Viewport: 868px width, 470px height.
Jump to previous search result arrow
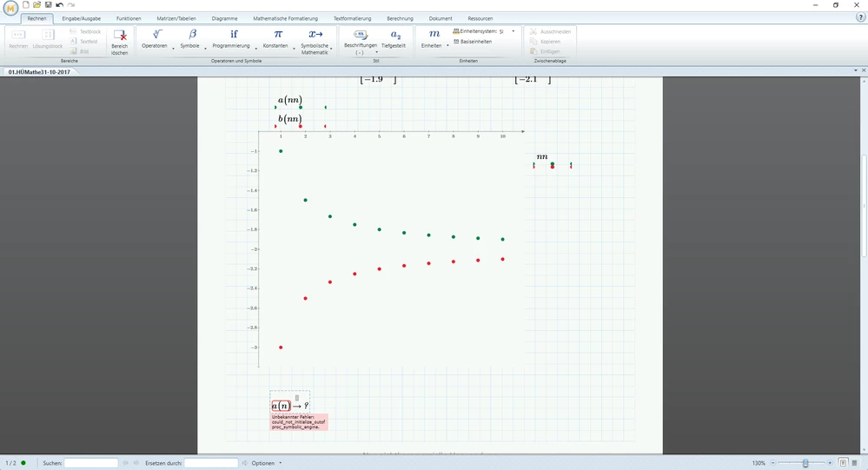point(125,463)
